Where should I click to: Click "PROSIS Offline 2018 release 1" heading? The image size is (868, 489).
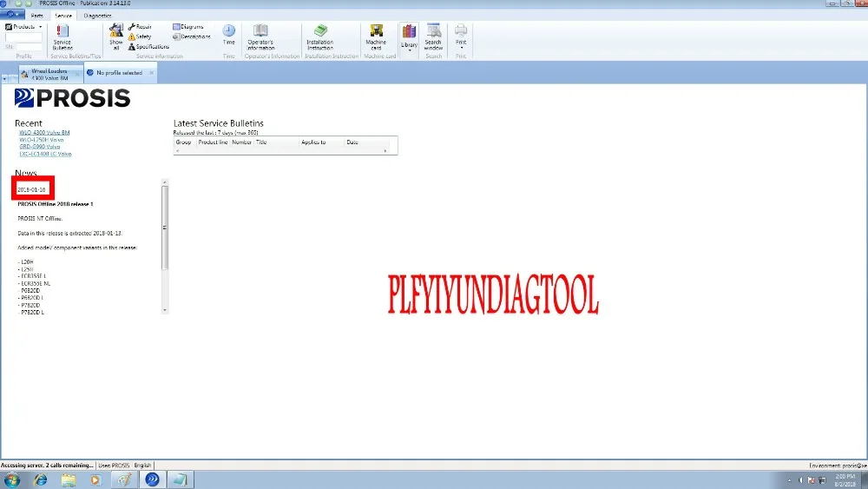pyautogui.click(x=56, y=204)
